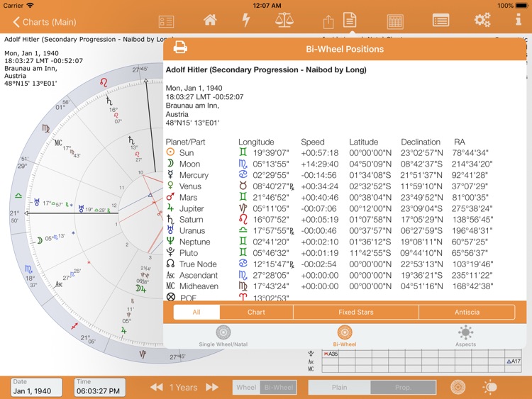Viewport: 532px width, 399px height.
Task: Click the A35 aspect grid cell
Action: click(x=330, y=354)
